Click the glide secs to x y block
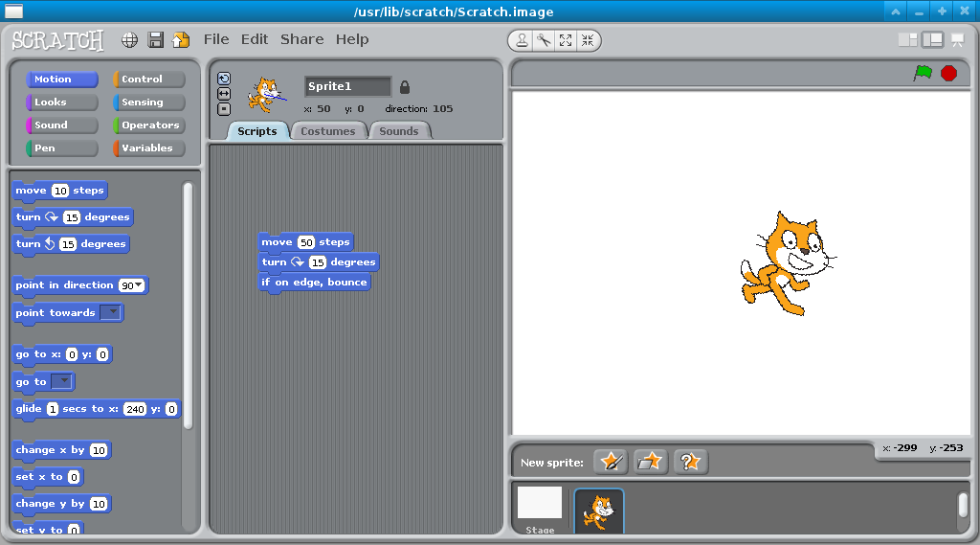980x545 pixels. click(97, 409)
